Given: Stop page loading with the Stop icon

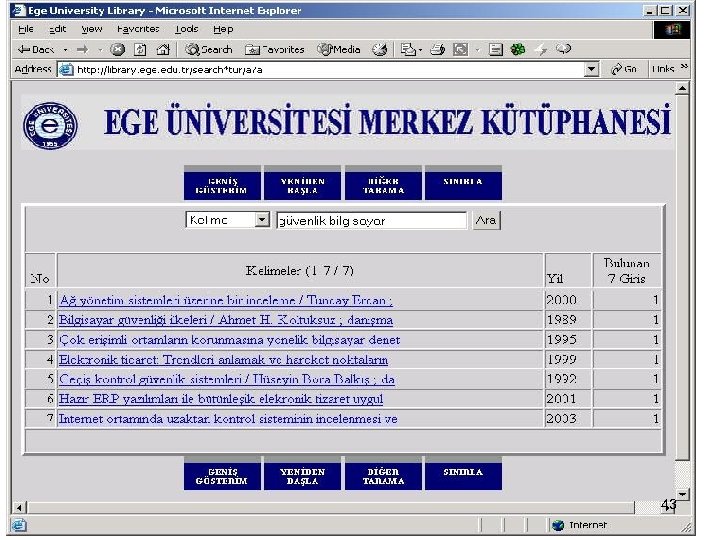Looking at the screenshot, I should [x=118, y=49].
